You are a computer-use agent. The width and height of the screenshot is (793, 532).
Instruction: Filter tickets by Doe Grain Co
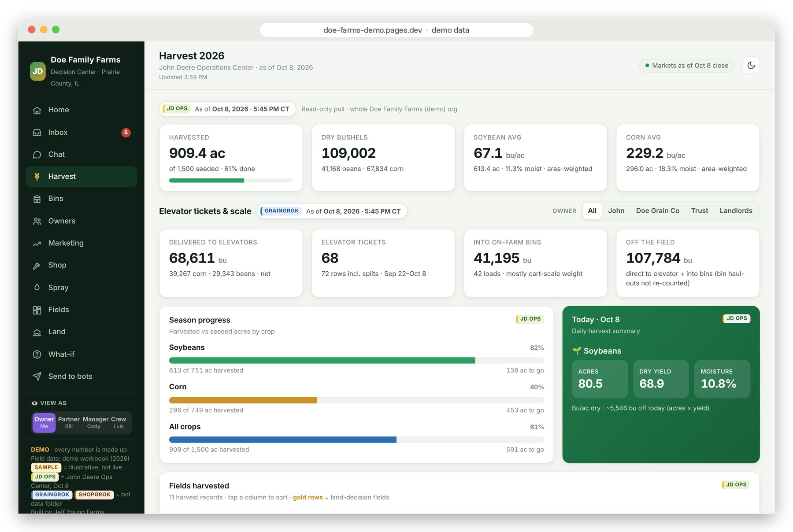[x=658, y=211]
